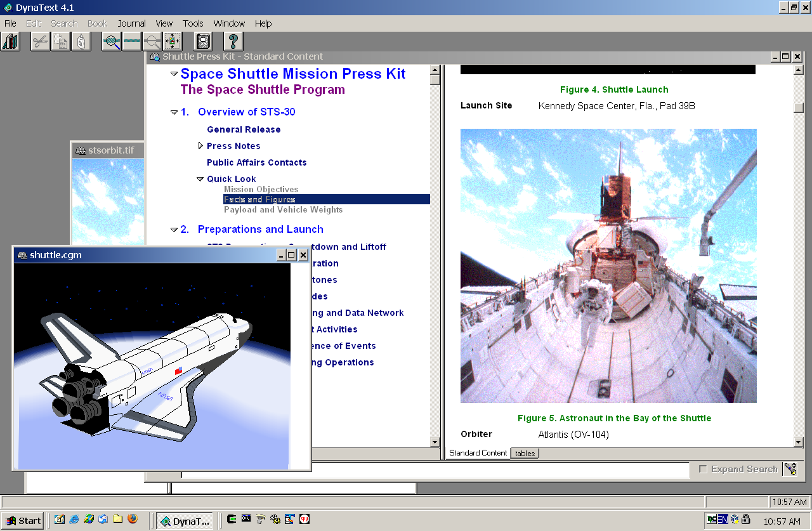Viewport: 812px width, 531px height.
Task: Collapse the Preparations and Launch chapter
Action: pos(174,230)
